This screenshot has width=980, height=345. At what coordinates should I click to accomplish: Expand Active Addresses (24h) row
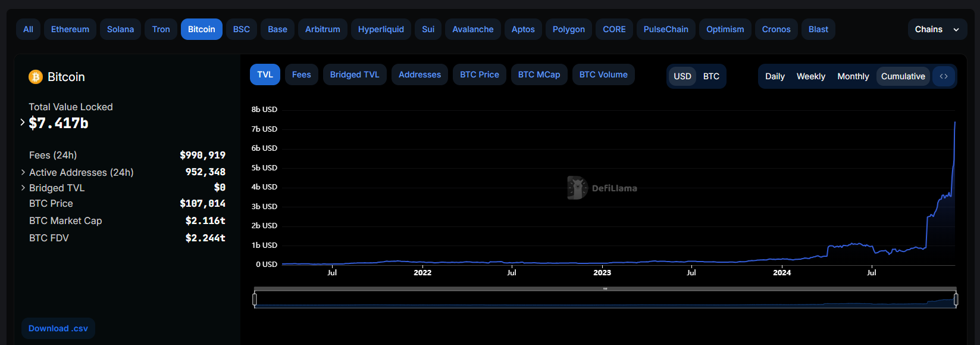[23, 172]
